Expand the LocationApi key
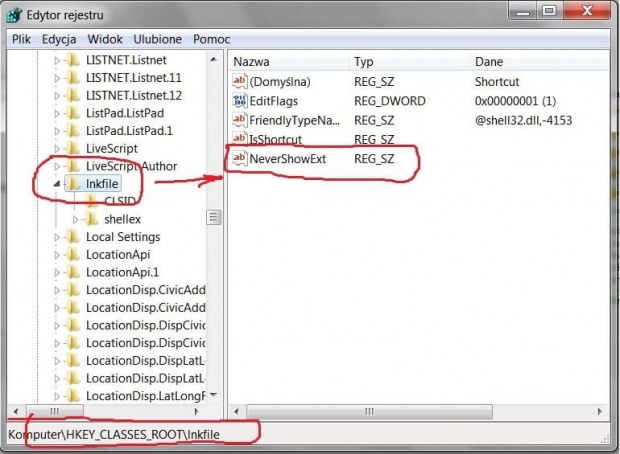The width and height of the screenshot is (620, 454). pyautogui.click(x=57, y=255)
